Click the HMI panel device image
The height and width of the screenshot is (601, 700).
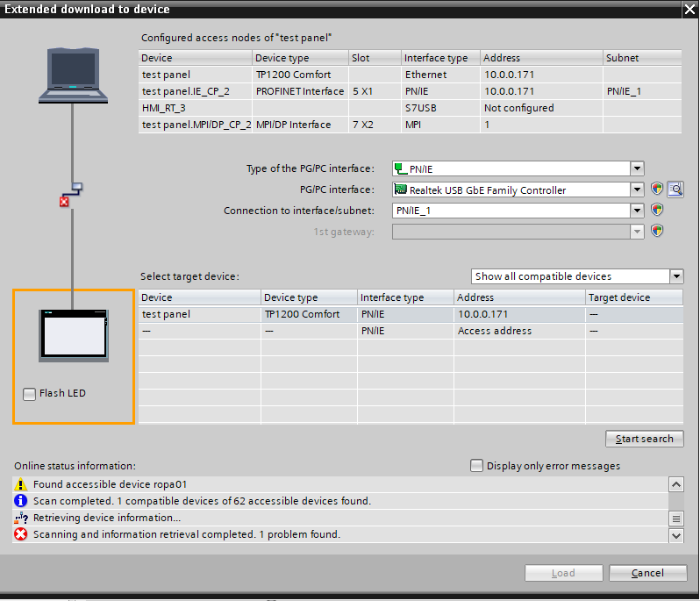(x=74, y=334)
